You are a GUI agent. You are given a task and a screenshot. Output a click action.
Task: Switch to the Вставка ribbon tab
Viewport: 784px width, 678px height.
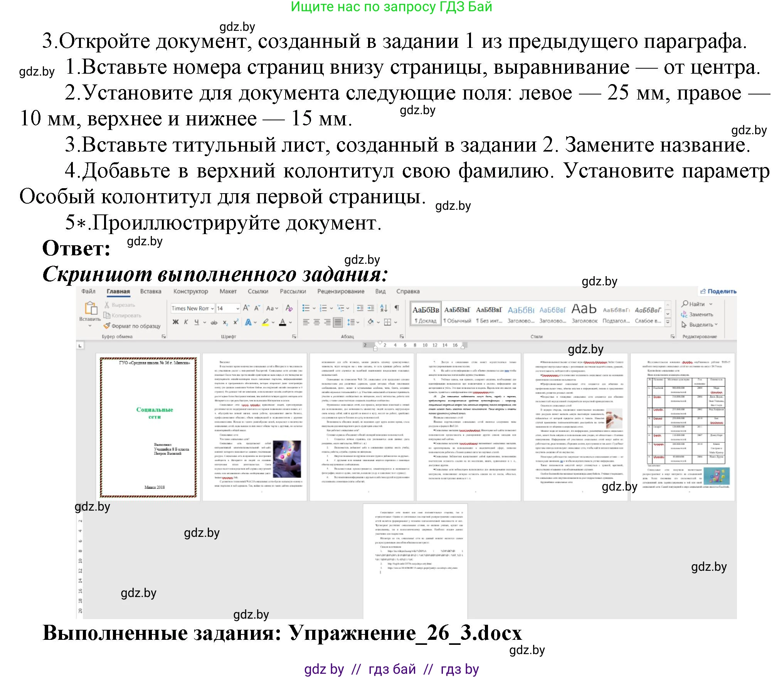(x=150, y=291)
